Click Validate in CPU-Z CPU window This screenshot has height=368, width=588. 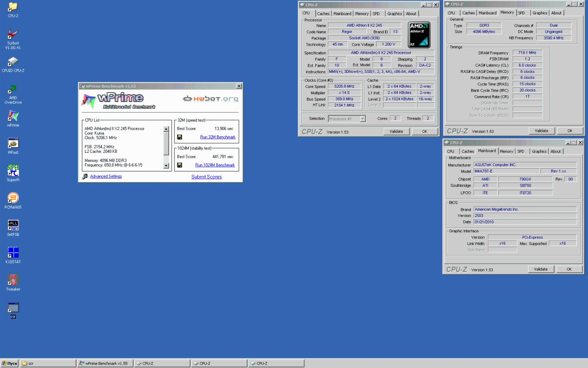pos(396,131)
